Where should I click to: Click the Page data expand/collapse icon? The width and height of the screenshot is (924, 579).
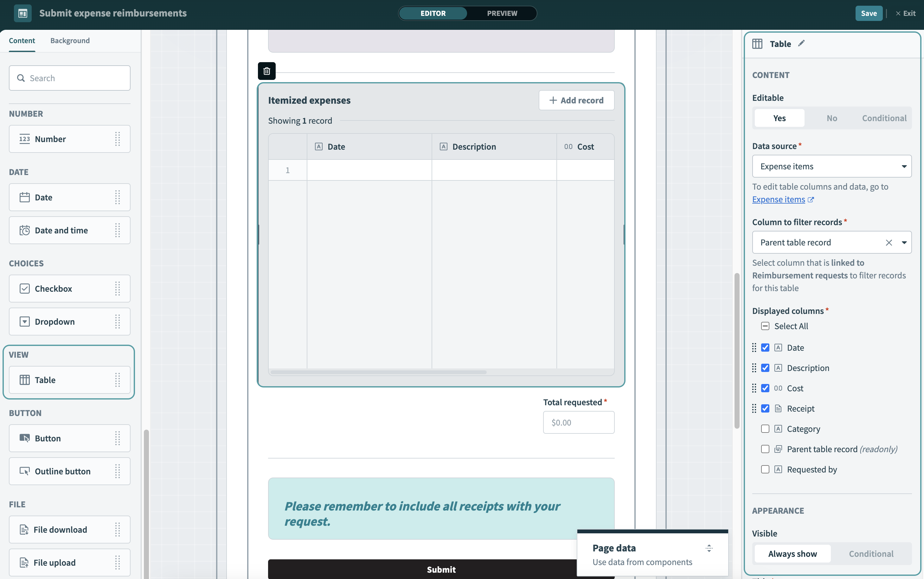[x=709, y=548]
